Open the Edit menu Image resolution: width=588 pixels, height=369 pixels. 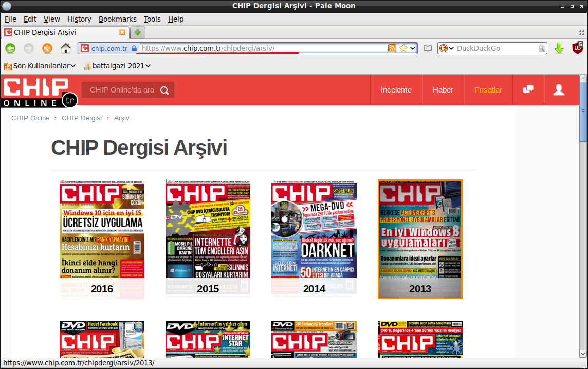point(30,19)
